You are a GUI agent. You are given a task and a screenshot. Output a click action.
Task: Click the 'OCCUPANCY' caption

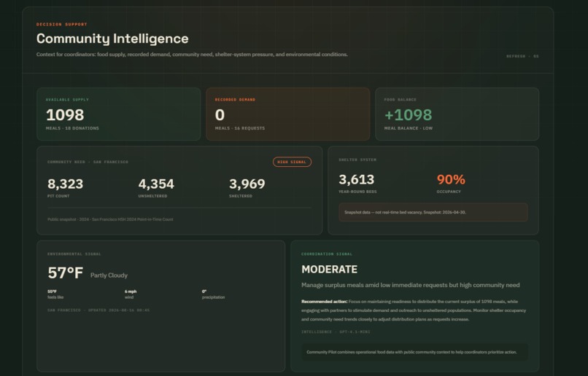(449, 192)
